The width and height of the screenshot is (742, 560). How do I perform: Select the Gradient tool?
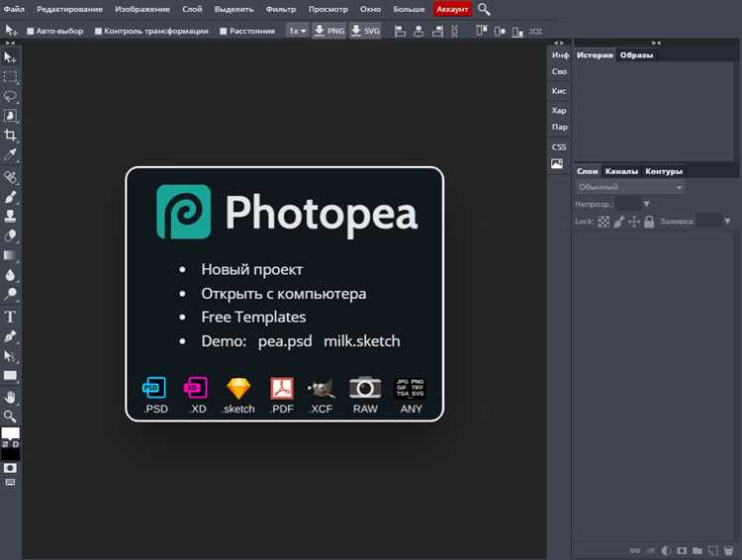click(x=10, y=255)
